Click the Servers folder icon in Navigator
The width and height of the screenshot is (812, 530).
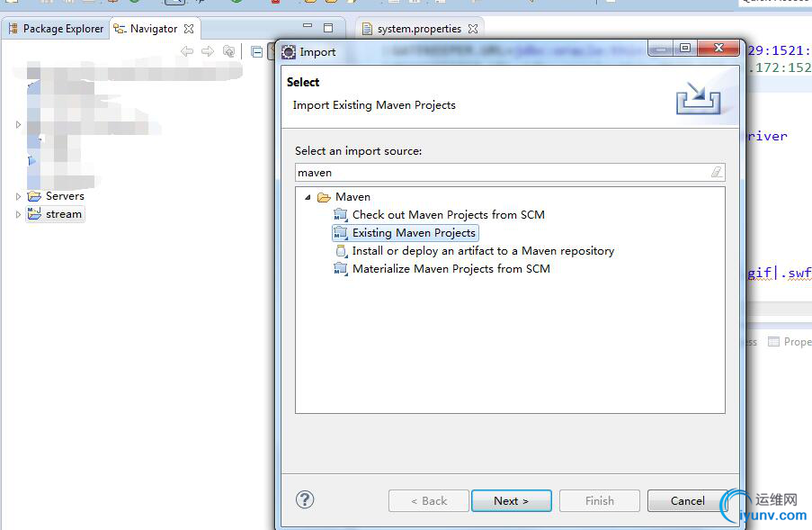pos(34,196)
